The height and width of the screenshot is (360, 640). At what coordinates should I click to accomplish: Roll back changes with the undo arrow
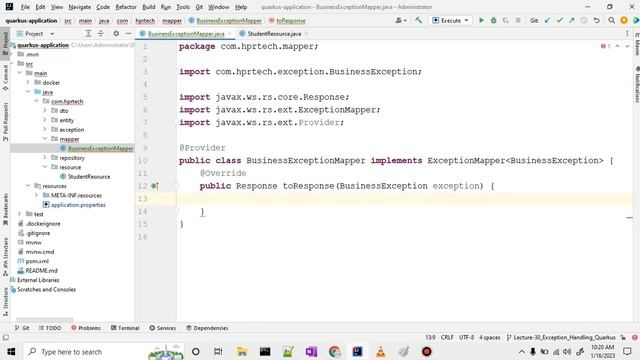[596, 20]
